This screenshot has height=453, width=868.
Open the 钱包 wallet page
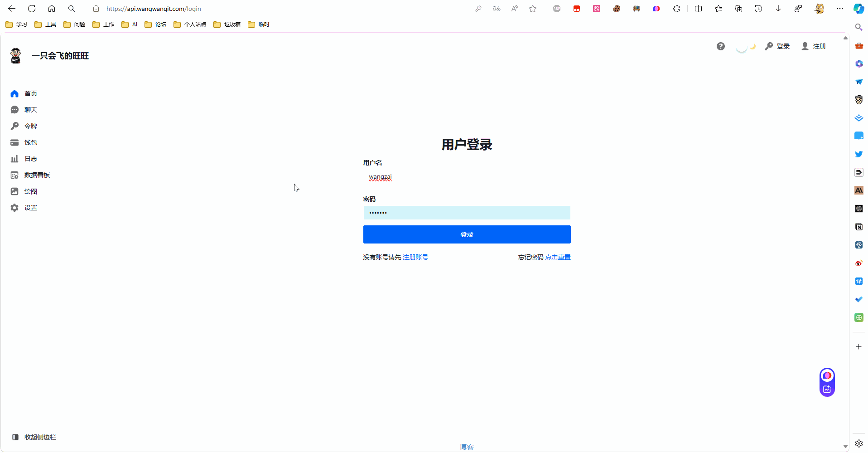(31, 142)
